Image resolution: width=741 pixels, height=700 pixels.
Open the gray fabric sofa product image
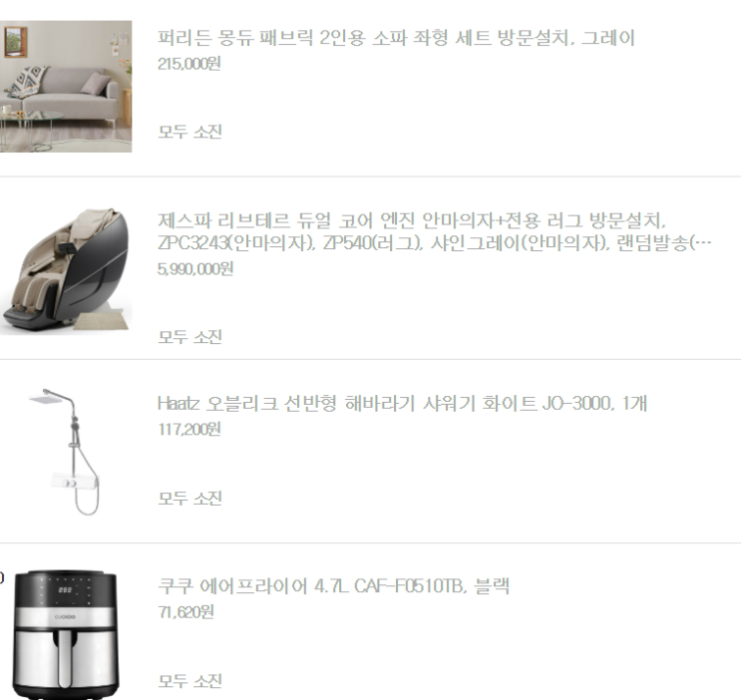click(66, 87)
